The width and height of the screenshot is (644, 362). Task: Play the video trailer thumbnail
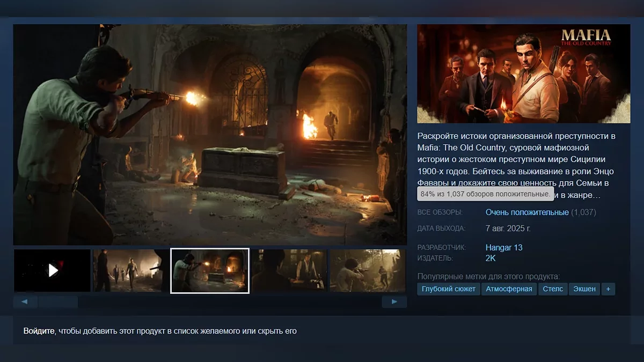click(52, 270)
